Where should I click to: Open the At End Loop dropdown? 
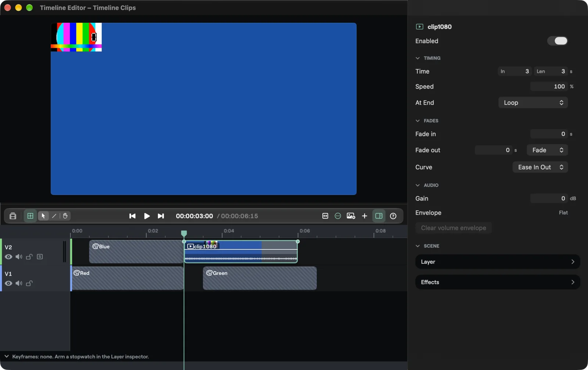(533, 103)
